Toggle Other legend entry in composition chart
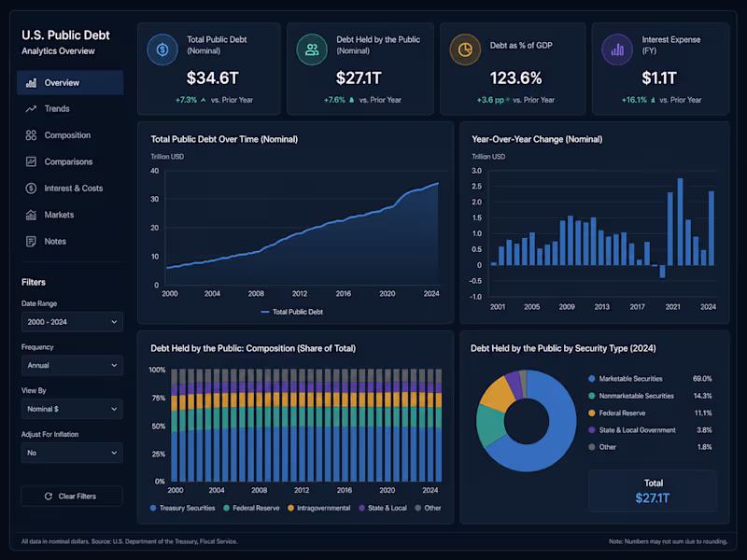Image resolution: width=747 pixels, height=560 pixels. [428, 508]
